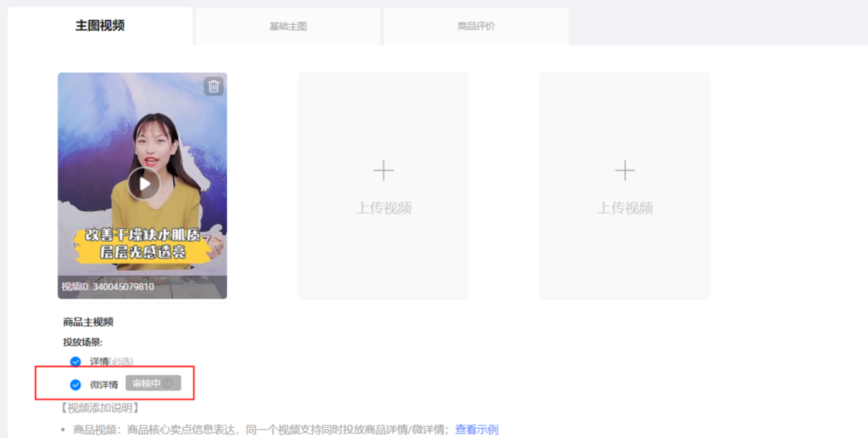This screenshot has width=868, height=438.
Task: Click the 微详情 option label
Action: click(x=103, y=384)
